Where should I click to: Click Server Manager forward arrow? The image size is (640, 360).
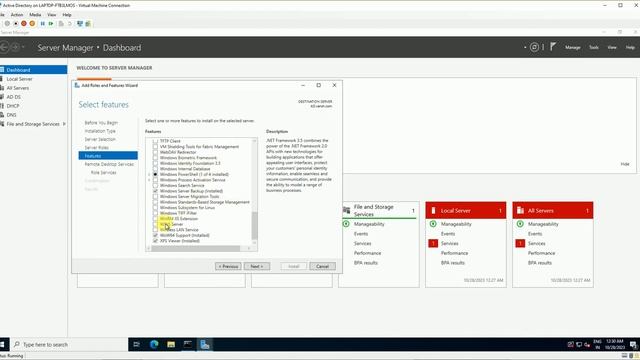15,47
